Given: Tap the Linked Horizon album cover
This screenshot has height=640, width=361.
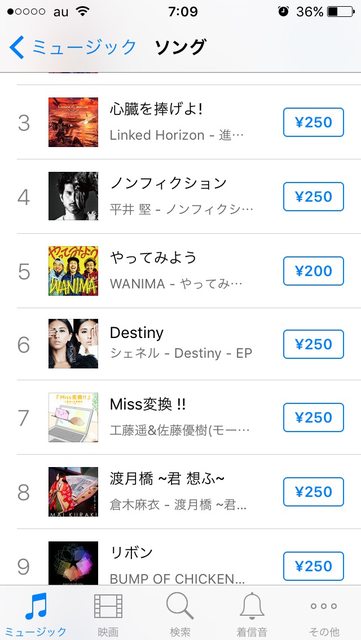Looking at the screenshot, I should [73, 122].
